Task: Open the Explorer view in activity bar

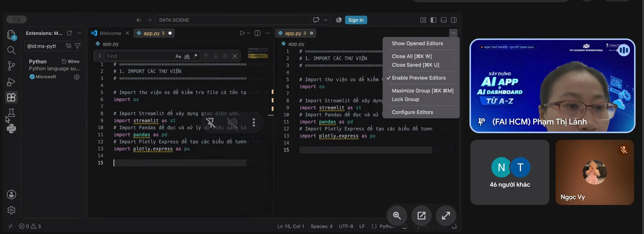Action: (11, 35)
